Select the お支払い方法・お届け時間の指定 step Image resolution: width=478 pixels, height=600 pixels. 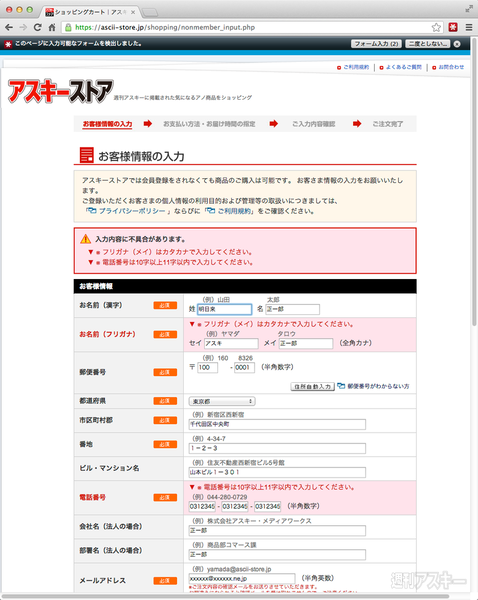click(x=209, y=124)
